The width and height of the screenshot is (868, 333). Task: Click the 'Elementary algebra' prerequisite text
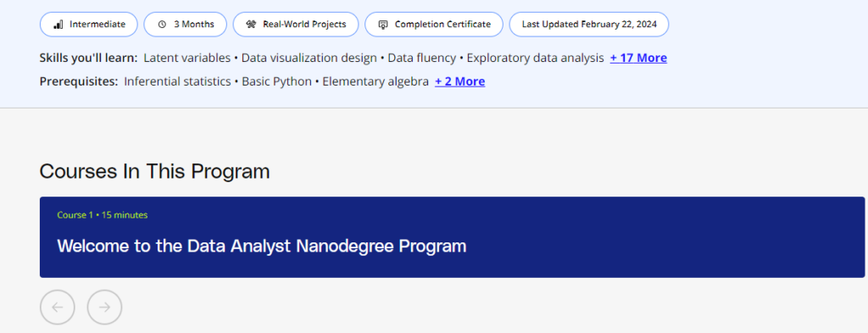(376, 81)
